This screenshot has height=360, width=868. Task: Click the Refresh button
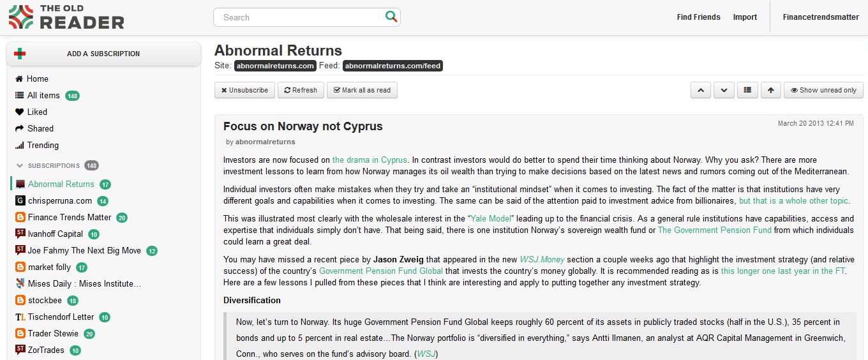301,90
